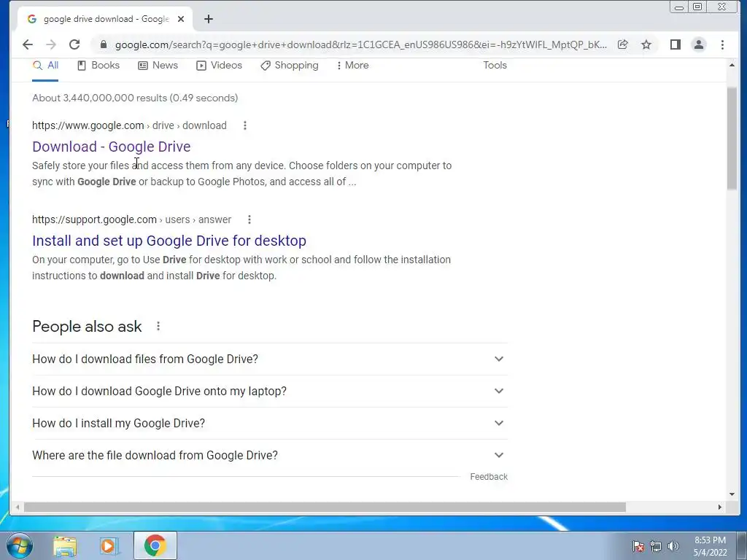Click the horizontal scrollbar thumb
747x560 pixels.
coord(325,507)
